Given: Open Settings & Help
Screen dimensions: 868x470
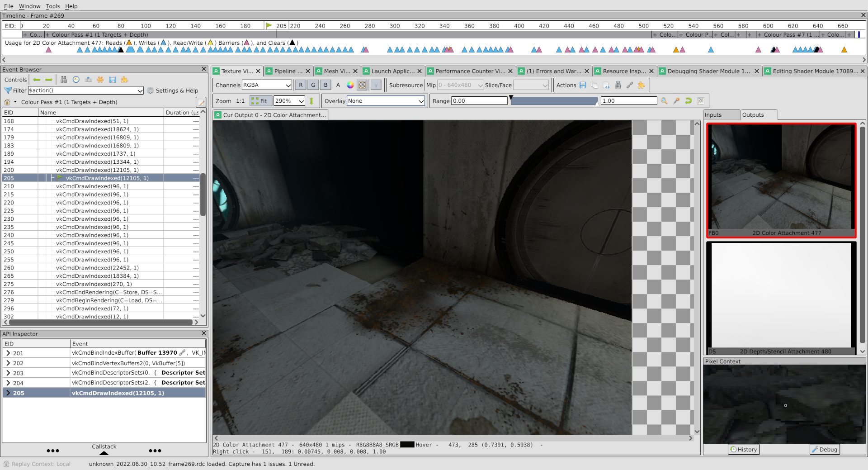Looking at the screenshot, I should (x=172, y=90).
